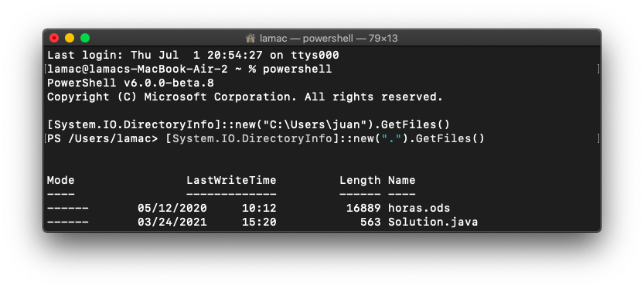Click the "03/24/2021" date value
Screen dimensions: 644x289
click(x=172, y=222)
